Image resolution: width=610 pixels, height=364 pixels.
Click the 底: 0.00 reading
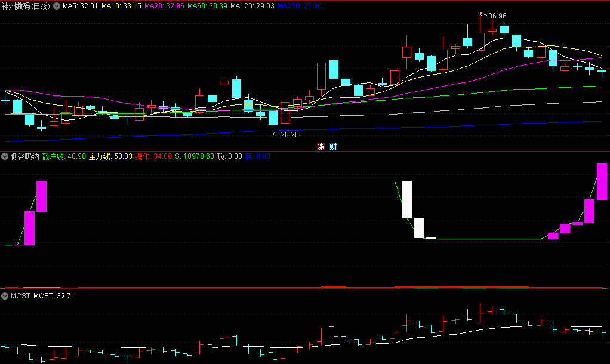pyautogui.click(x=257, y=156)
